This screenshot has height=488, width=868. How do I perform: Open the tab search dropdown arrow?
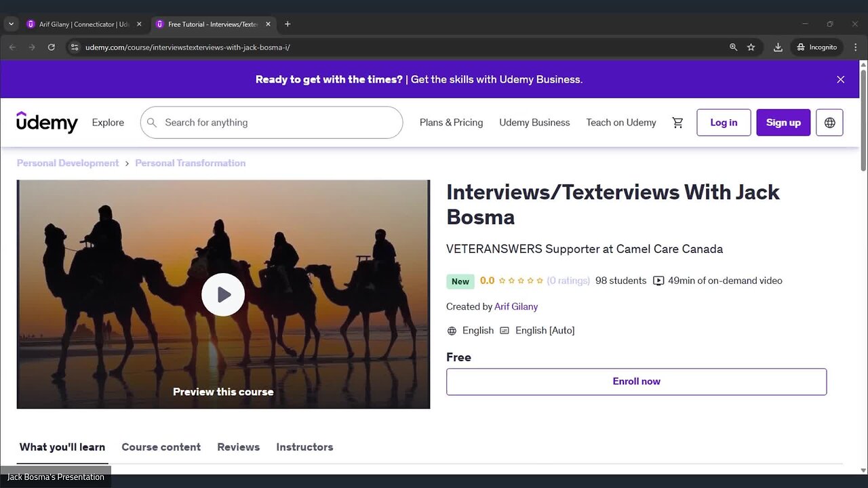click(x=11, y=24)
